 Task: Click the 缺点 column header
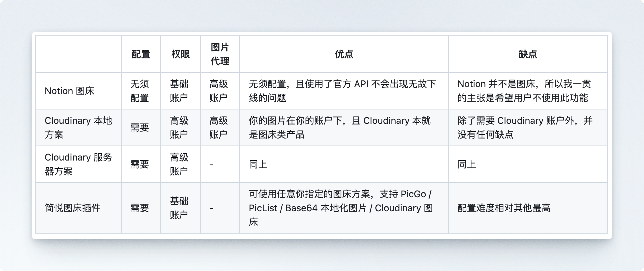pyautogui.click(x=528, y=54)
